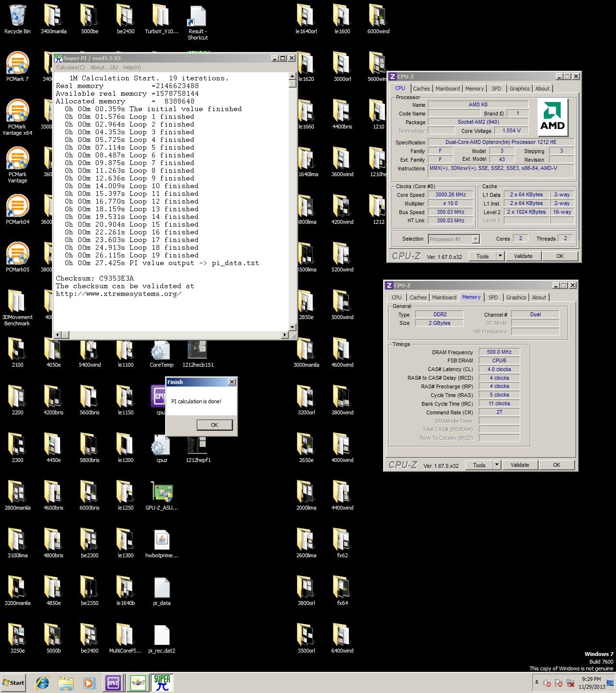Screen dimensions: 616x693
Task: Open the be2450 folder
Action: 126,19
